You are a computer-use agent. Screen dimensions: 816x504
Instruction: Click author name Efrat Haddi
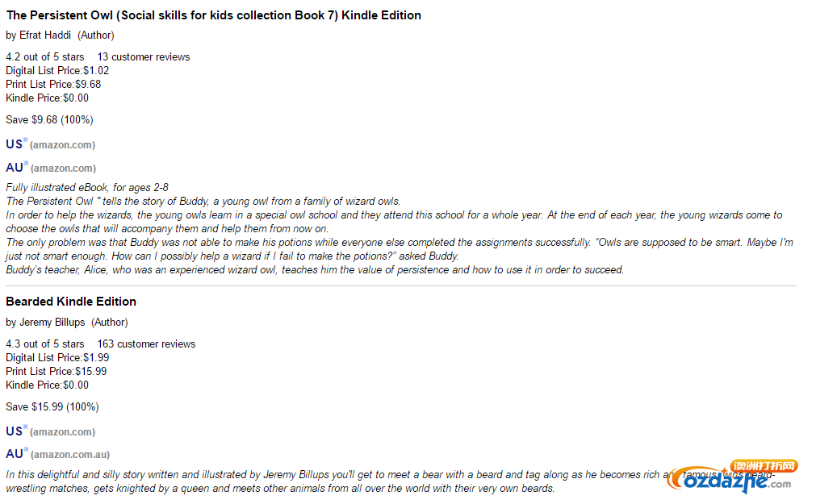(x=45, y=35)
